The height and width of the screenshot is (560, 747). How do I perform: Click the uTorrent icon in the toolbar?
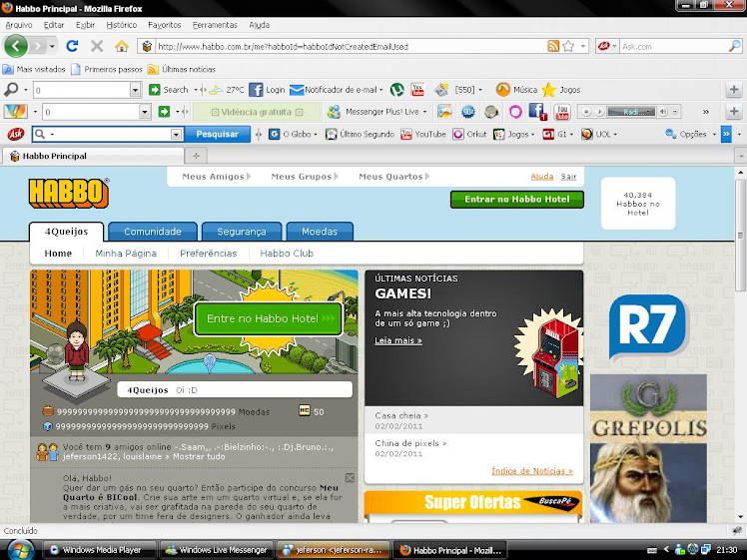pos(396,90)
